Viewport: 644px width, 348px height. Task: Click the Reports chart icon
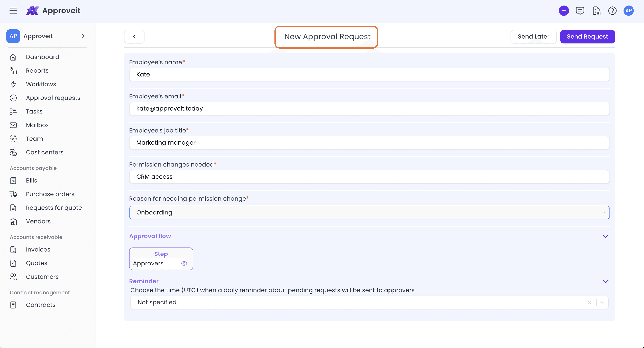coord(13,71)
